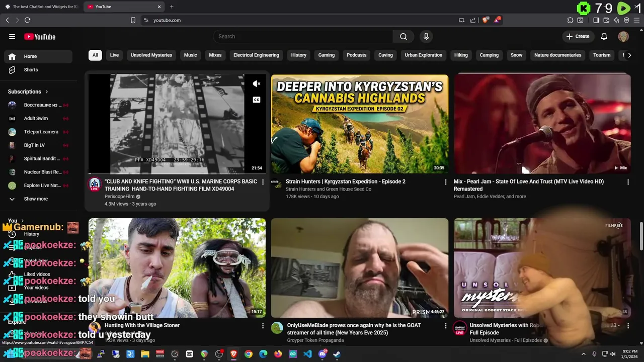Select the Live filter chip
Screen dimensions: 644x362
pyautogui.click(x=114, y=55)
